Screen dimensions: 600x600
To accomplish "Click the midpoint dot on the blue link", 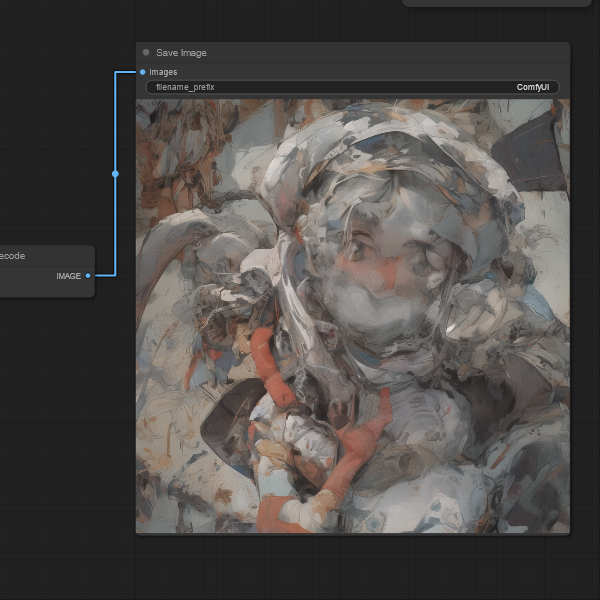I will point(115,174).
